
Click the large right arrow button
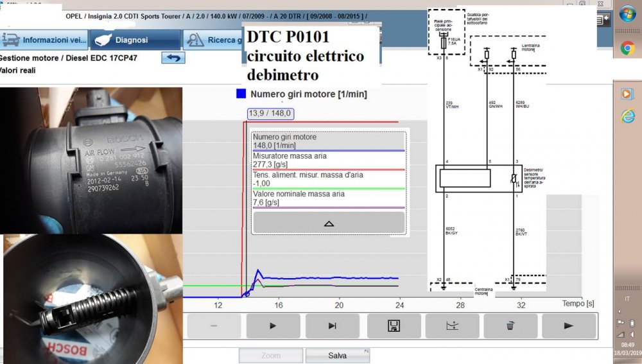tap(569, 325)
